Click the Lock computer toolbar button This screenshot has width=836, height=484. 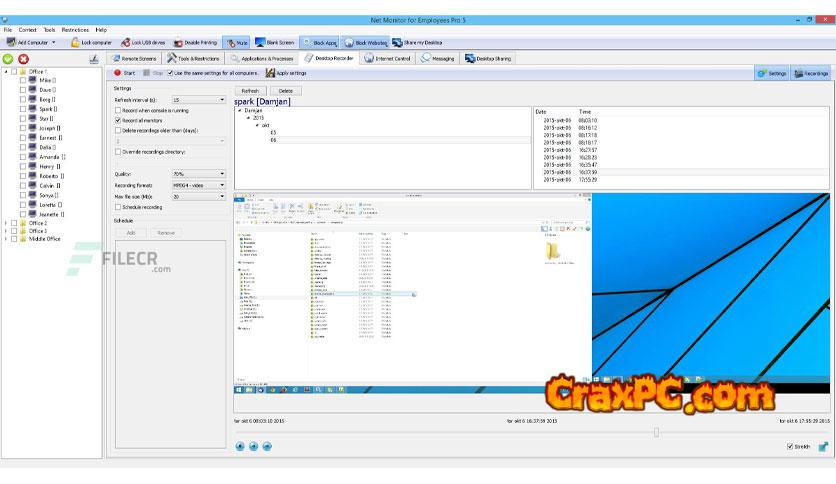tap(91, 42)
